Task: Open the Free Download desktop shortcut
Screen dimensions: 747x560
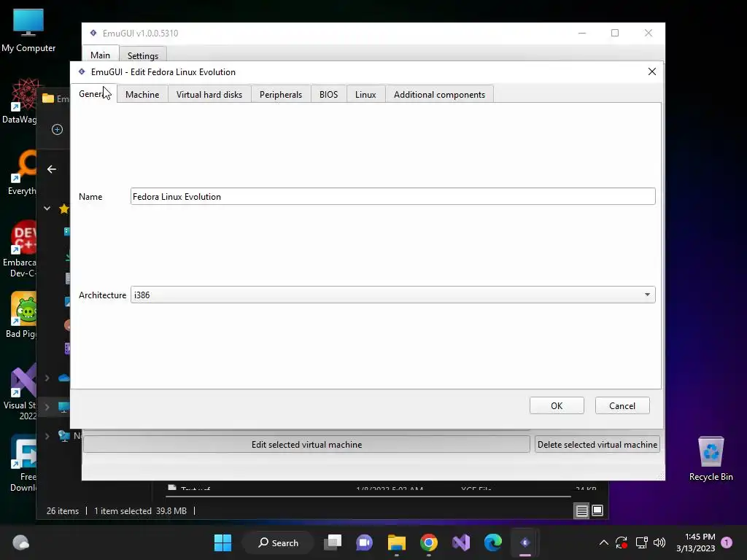Action: [23, 463]
